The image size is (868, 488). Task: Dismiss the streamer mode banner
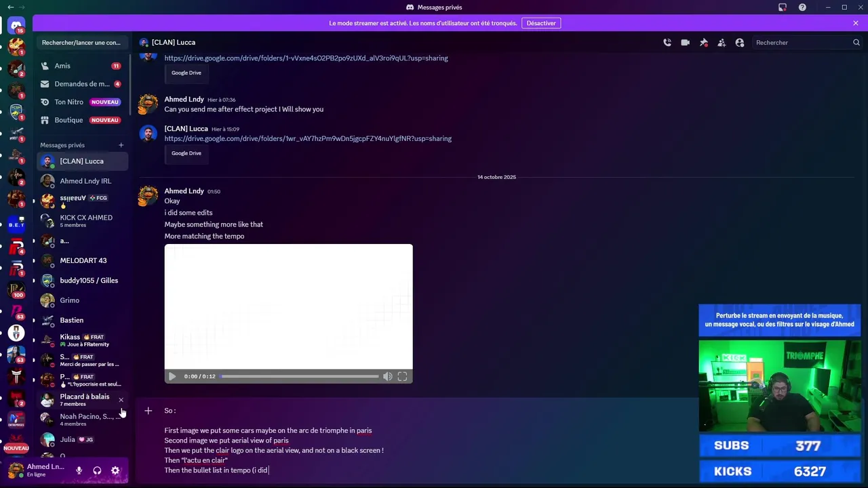pos(856,23)
